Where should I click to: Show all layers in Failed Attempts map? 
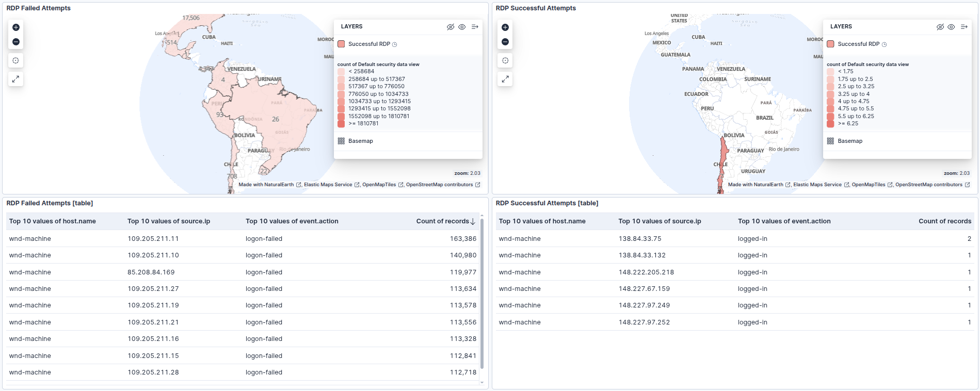click(x=462, y=27)
